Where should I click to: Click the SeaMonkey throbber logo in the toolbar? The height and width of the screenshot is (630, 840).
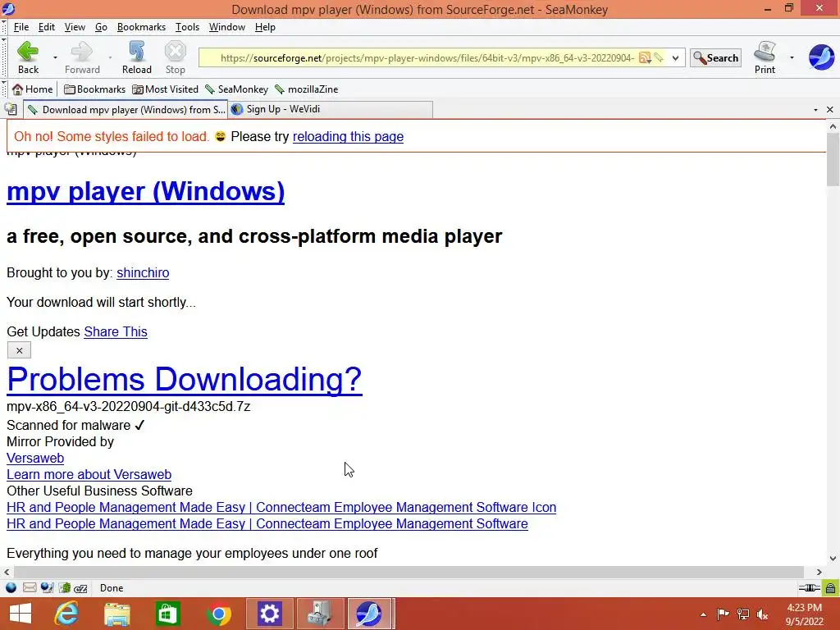click(x=821, y=57)
